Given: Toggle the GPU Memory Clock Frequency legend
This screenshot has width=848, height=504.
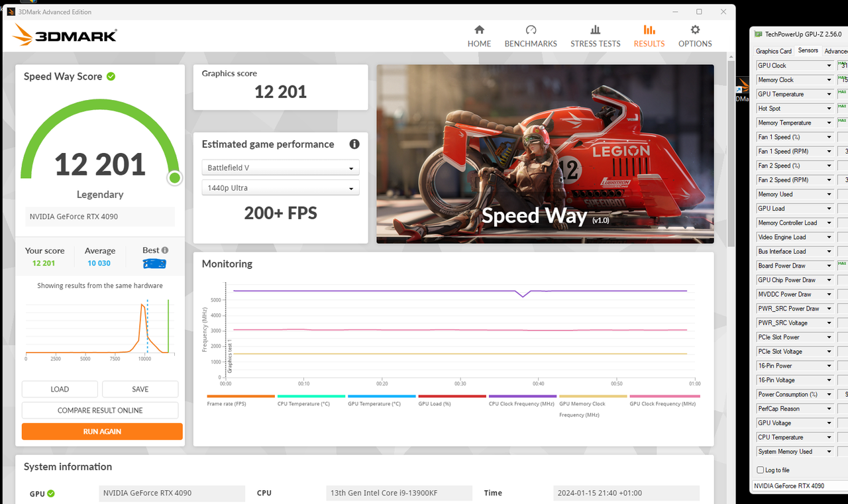Looking at the screenshot, I should click(592, 406).
